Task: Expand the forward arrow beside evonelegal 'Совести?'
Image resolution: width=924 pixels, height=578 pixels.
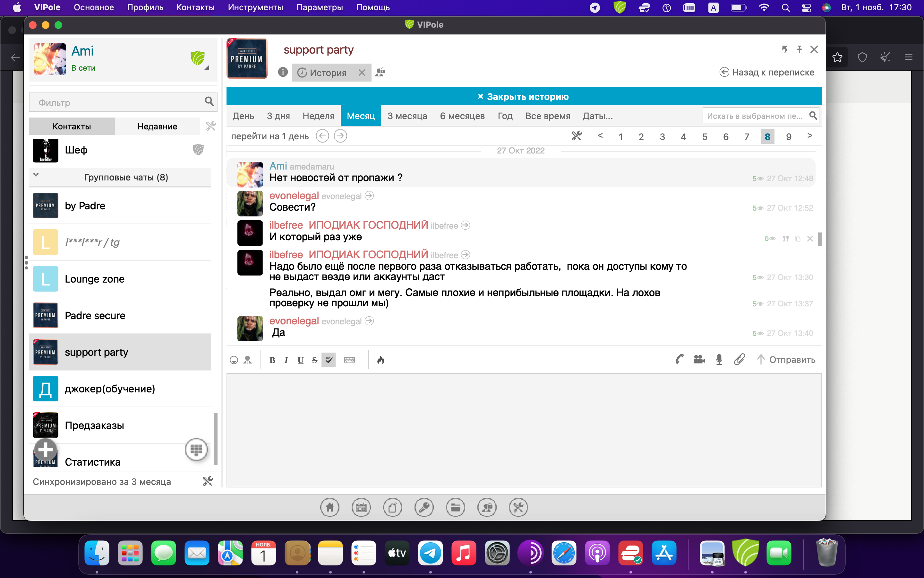Action: coord(369,196)
